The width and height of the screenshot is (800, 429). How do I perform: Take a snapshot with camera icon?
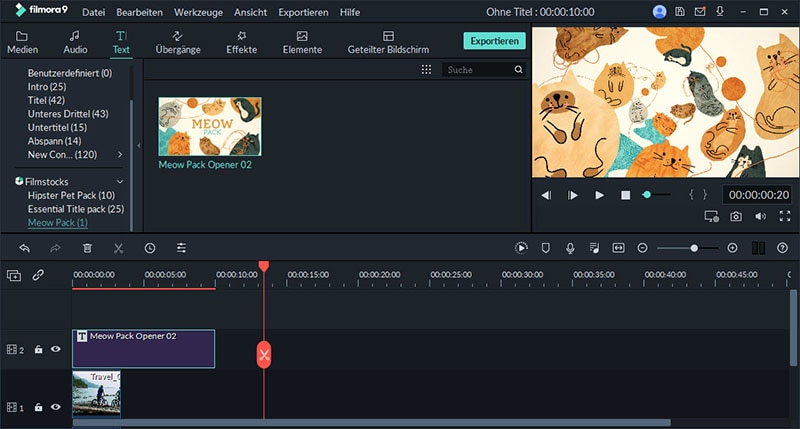[x=736, y=216]
